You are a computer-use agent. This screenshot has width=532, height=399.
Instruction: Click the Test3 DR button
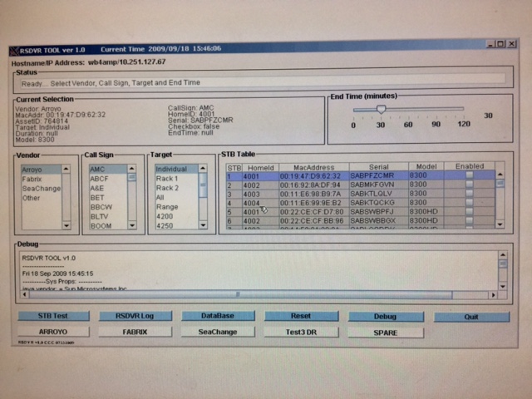point(301,332)
